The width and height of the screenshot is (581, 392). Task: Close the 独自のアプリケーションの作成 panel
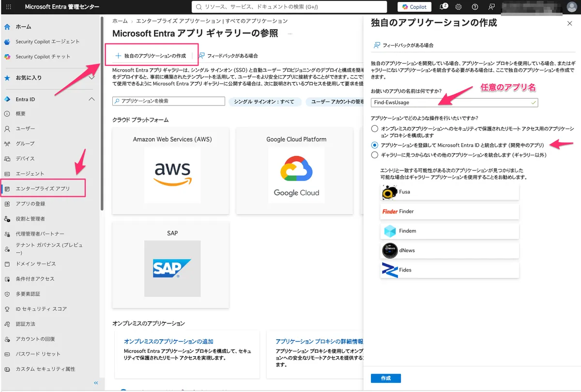(x=569, y=23)
